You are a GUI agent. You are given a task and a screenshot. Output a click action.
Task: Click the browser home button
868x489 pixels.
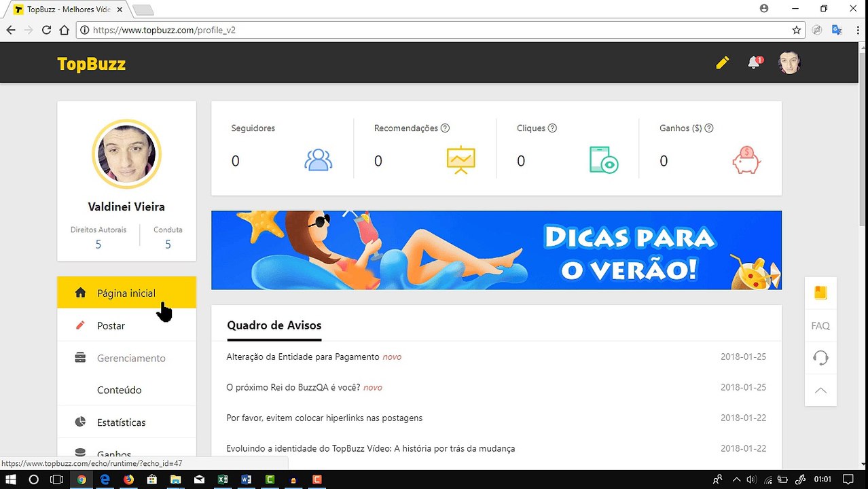click(x=64, y=30)
